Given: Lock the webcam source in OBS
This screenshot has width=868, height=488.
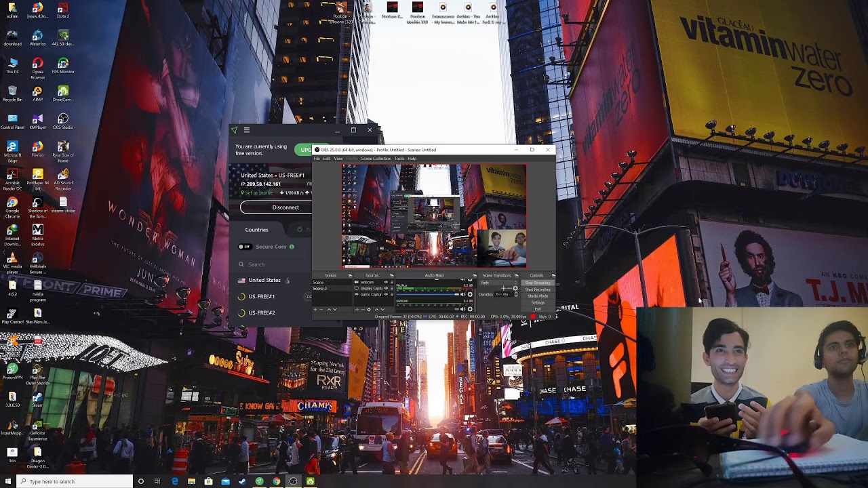Looking at the screenshot, I should point(392,282).
